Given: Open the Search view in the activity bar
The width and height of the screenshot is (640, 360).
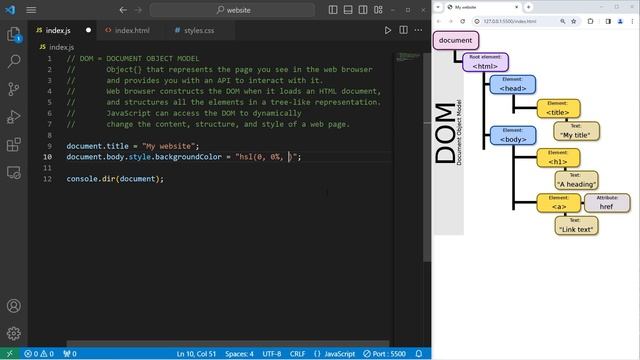Looking at the screenshot, I should 14,62.
